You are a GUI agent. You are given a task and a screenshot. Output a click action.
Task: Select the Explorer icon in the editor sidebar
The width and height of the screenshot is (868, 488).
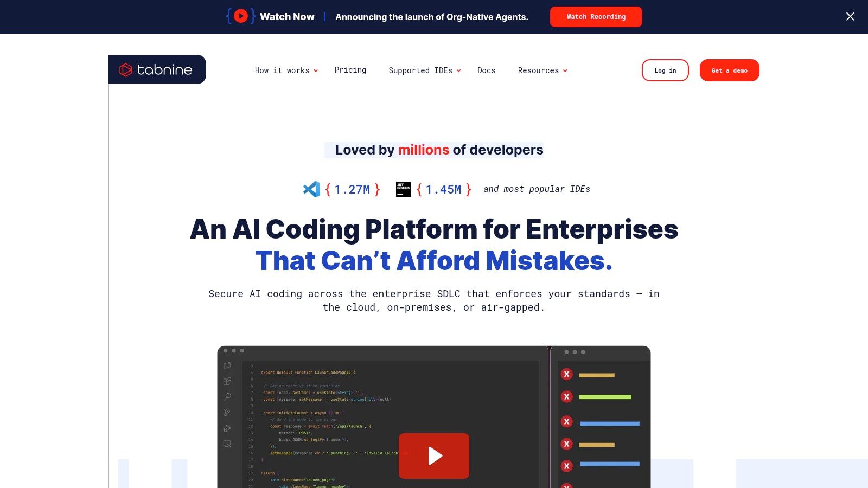tap(227, 365)
